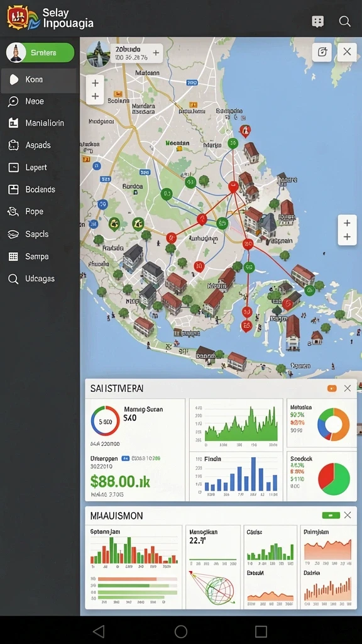Toggle the orange switch on SAI ISTMERAI panel
362x644 pixels.
pyautogui.click(x=332, y=388)
